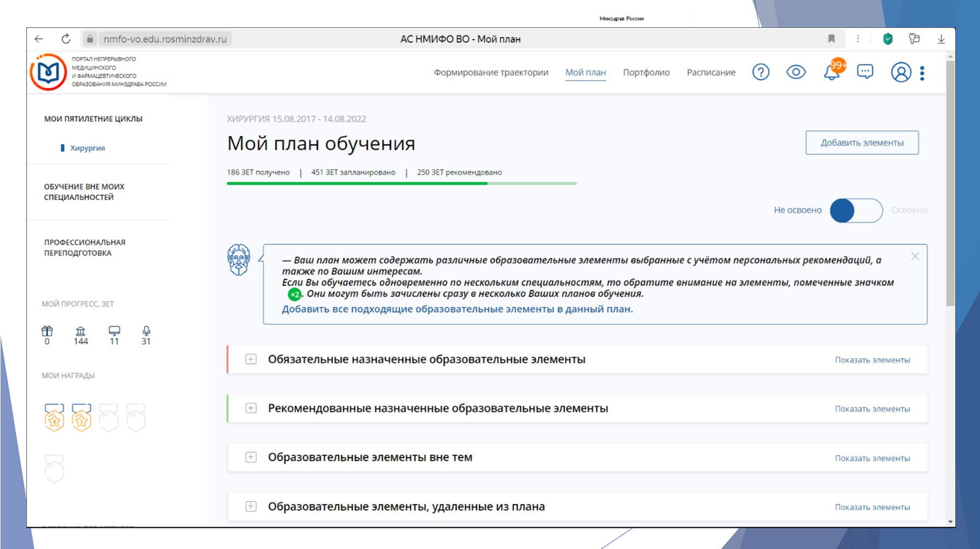This screenshot has height=549, width=980.
Task: Click the padlock site security icon
Action: click(x=90, y=39)
